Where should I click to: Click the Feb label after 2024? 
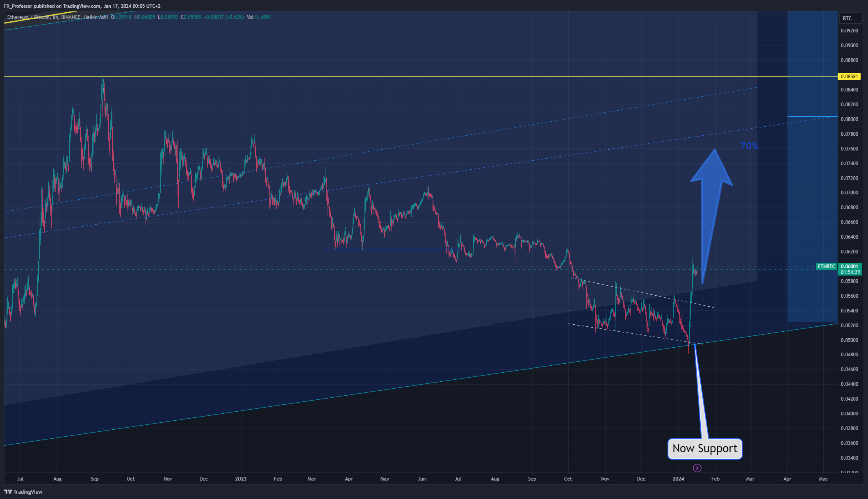[715, 479]
